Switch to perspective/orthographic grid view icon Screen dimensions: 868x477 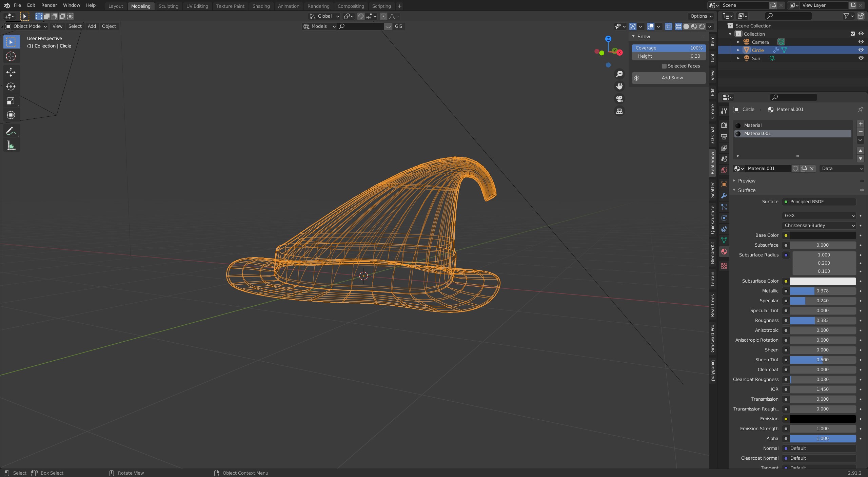(x=619, y=111)
